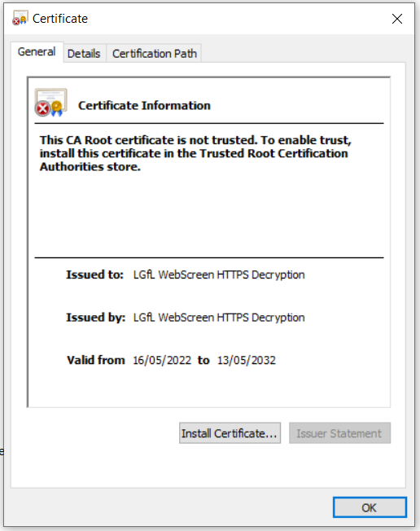Click the greyed-out Issuer Statement button

pyautogui.click(x=339, y=433)
